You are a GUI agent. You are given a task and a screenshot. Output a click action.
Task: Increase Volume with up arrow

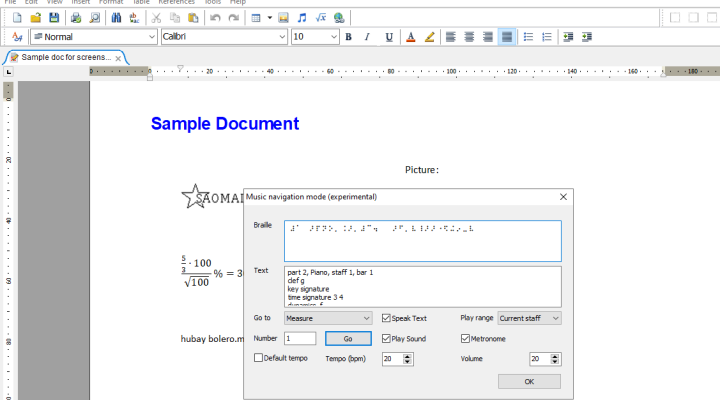click(x=555, y=356)
